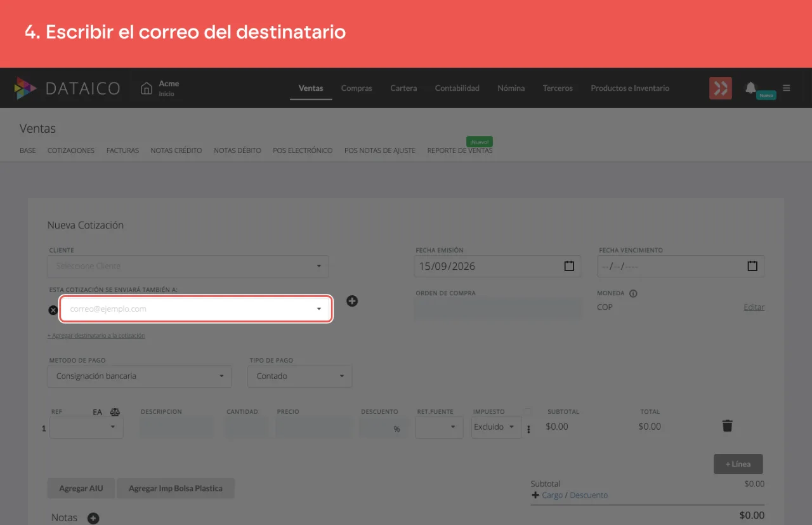Open the Fecha Emisión calendar picker
This screenshot has width=812, height=525.
[569, 266]
